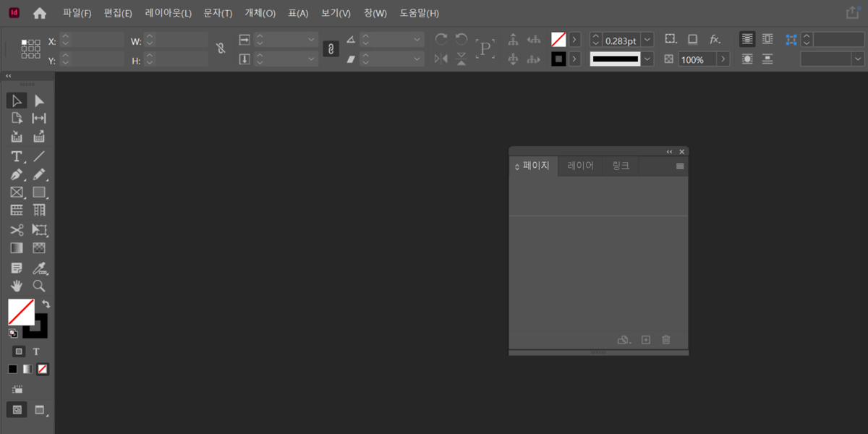Open the 레이아웃(L) menu
Image resolution: width=868 pixels, height=434 pixels.
[169, 13]
